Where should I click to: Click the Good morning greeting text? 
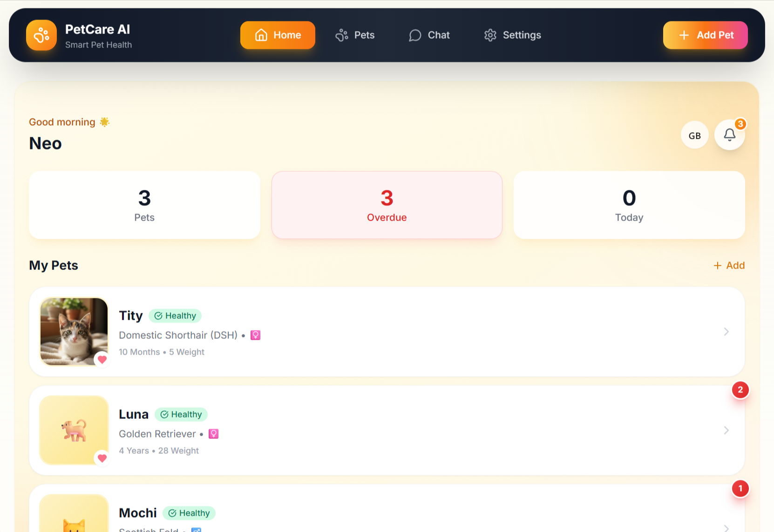click(x=62, y=122)
